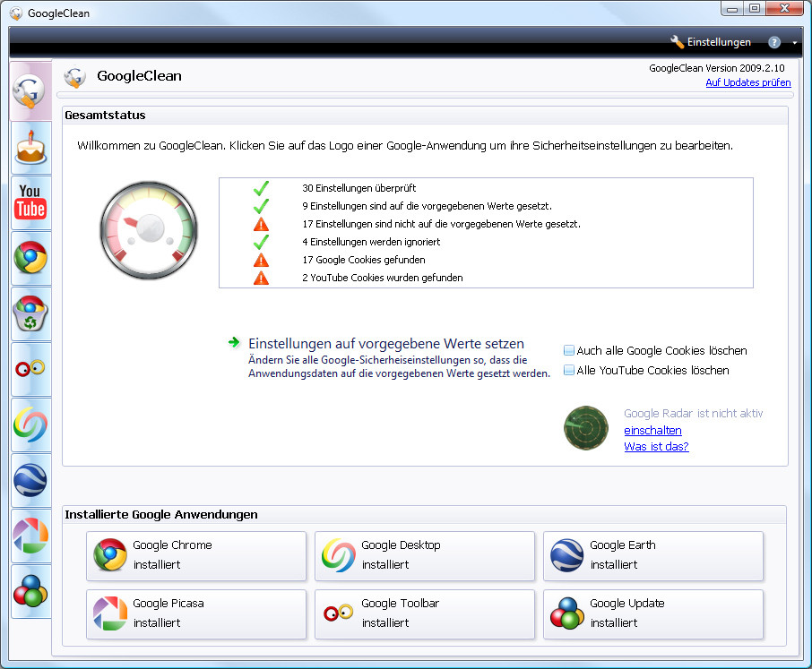Open Einstellungen in the top bar
The height and width of the screenshot is (669, 812).
coord(711,42)
